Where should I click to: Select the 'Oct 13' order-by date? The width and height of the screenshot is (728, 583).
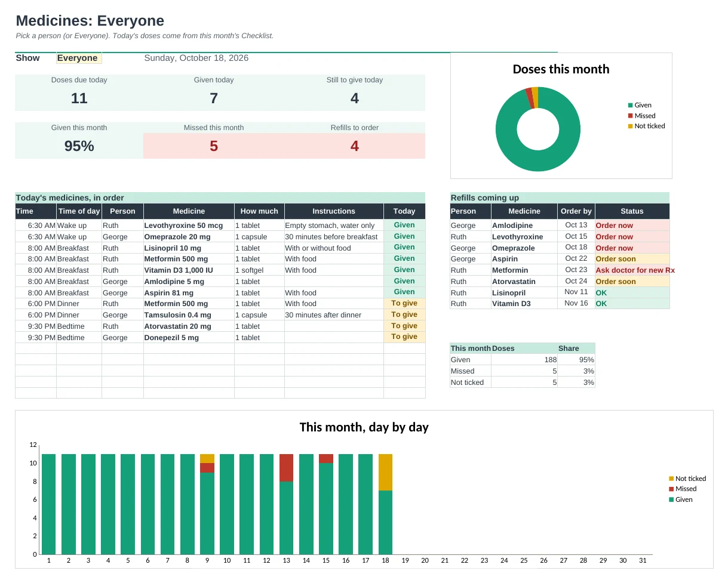click(576, 226)
